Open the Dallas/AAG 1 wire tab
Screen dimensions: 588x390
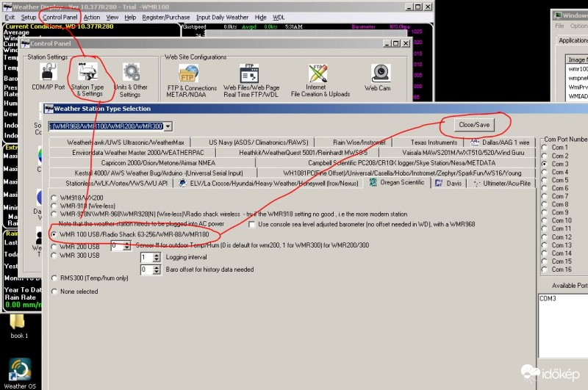(500, 142)
